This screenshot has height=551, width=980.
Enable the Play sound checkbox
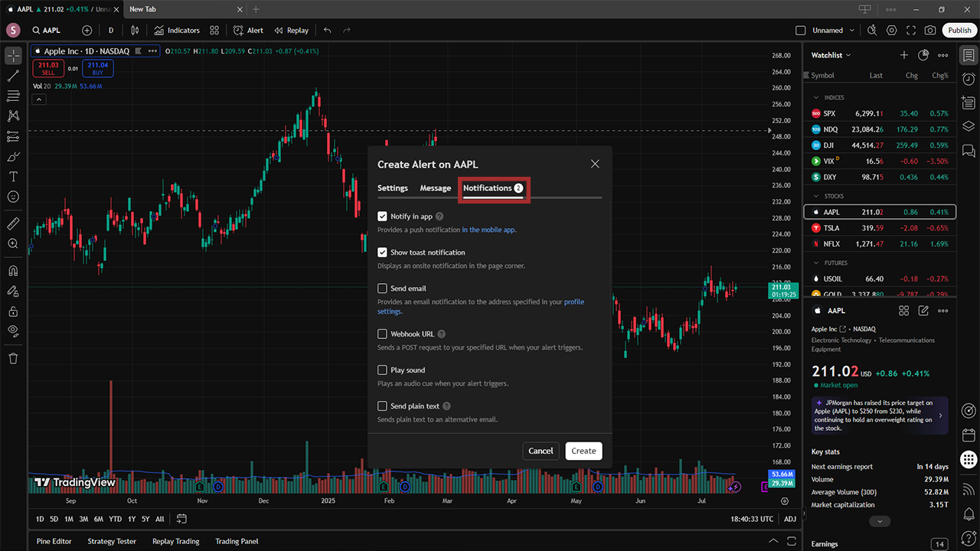[382, 370]
